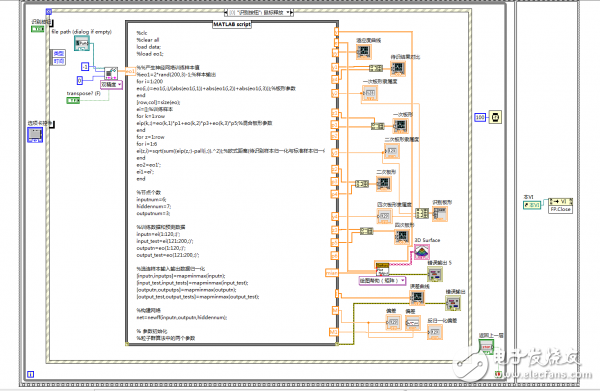Click the Plot Helper 3D surface VI
Image resolution: width=600 pixels, height=391 pixels.
[x=382, y=269]
